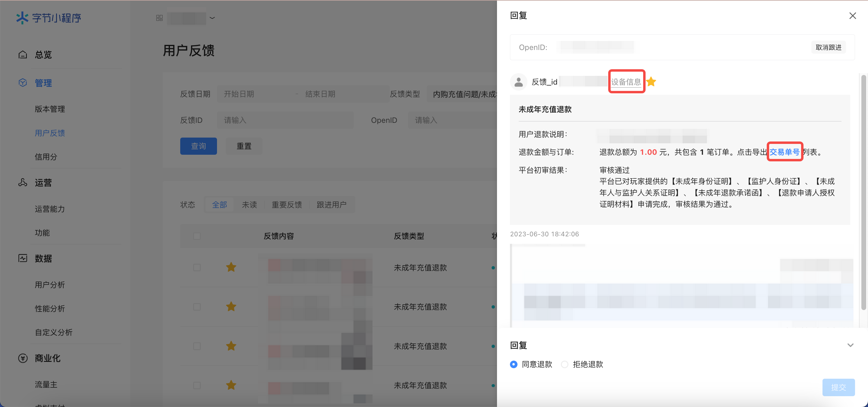The height and width of the screenshot is (407, 868).
Task: Click the timestamp 2023-06-30 18:42:06
Action: [545, 234]
